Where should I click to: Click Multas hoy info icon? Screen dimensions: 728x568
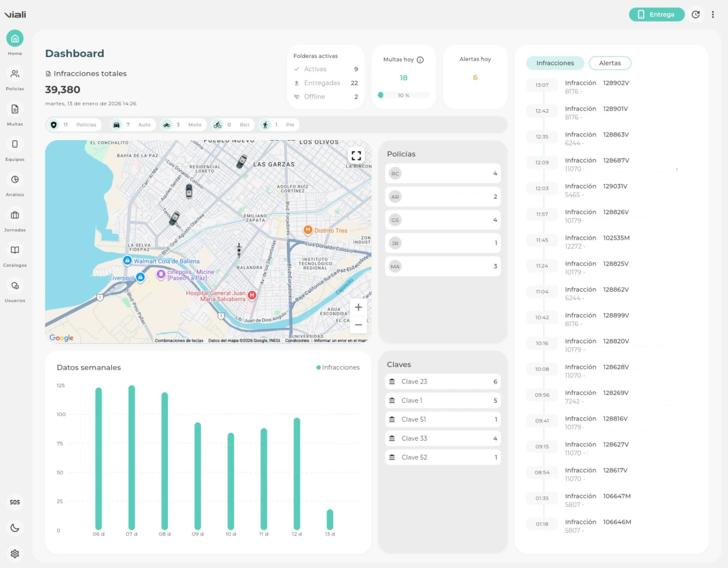point(420,60)
